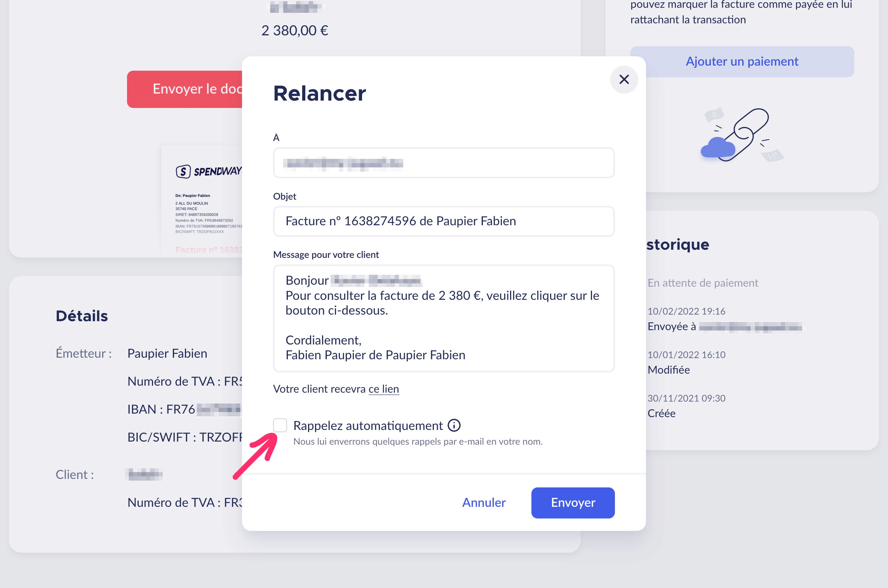Select the 2 380,00 € amount text
This screenshot has width=888, height=588.
point(295,30)
